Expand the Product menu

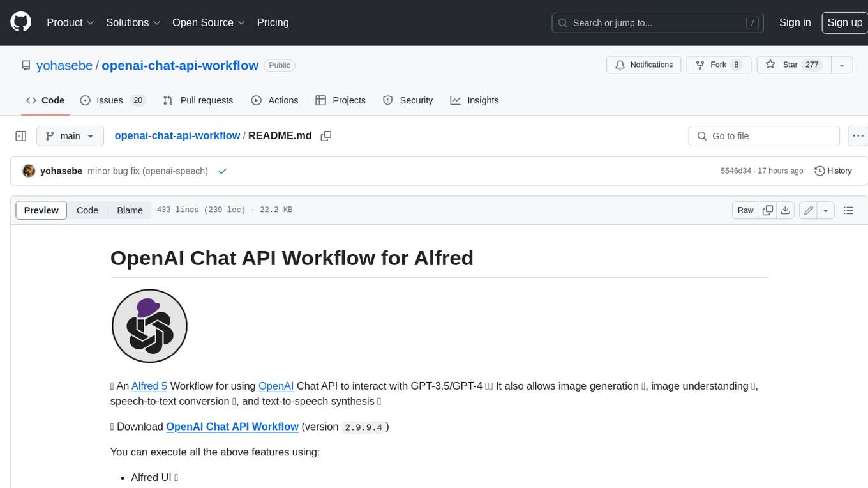pyautogui.click(x=70, y=22)
